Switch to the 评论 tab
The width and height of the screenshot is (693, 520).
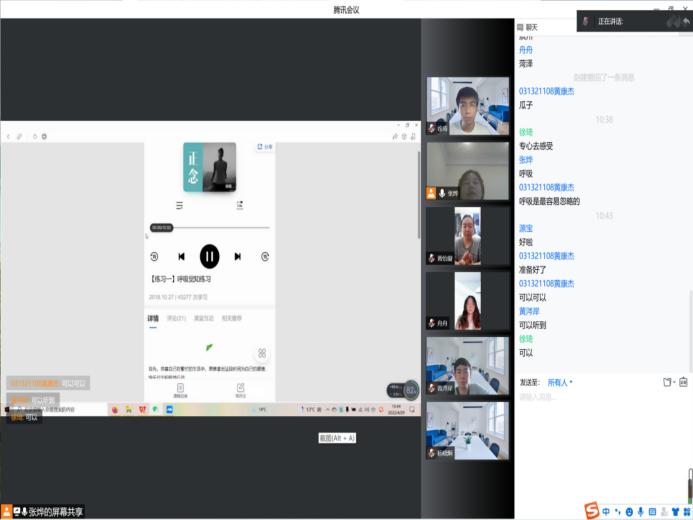176,318
